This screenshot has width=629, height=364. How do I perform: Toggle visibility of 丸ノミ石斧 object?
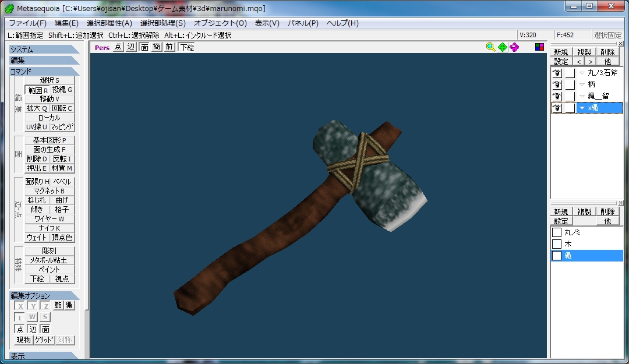pyautogui.click(x=557, y=73)
